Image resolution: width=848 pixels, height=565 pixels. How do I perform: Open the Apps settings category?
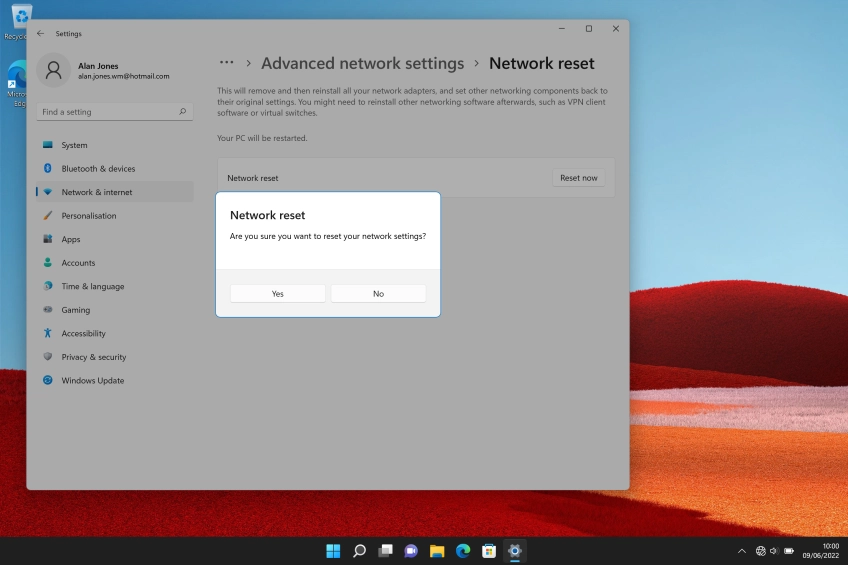(115, 239)
